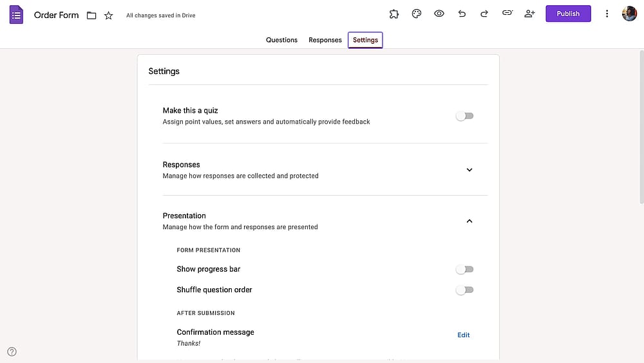
Task: Click the page vertical scrollbar
Action: coord(641,127)
